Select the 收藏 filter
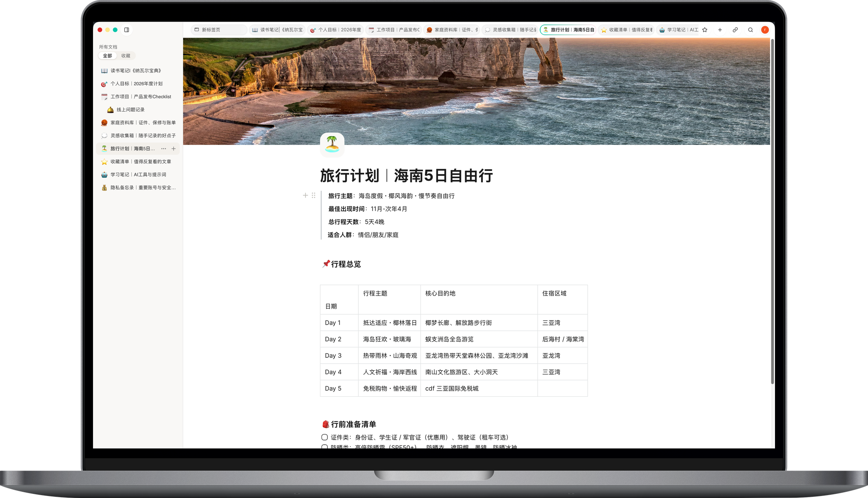The width and height of the screenshot is (868, 498). tap(126, 56)
